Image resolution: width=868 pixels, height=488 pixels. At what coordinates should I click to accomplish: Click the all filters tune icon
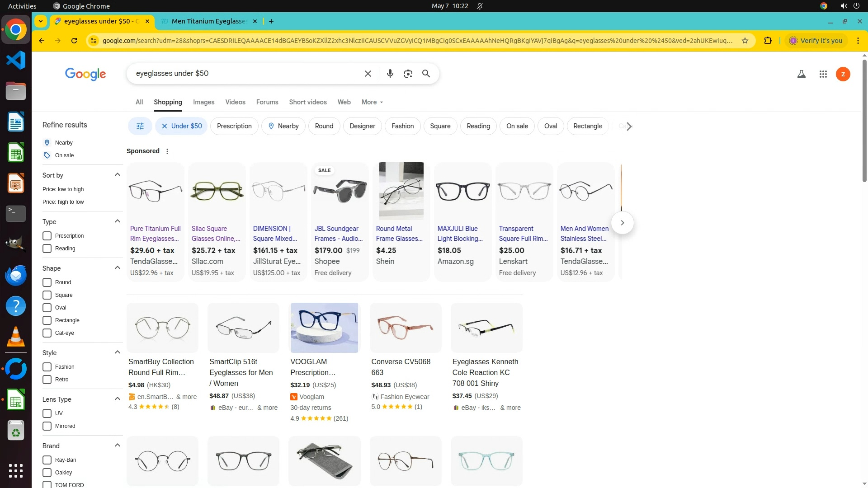tap(140, 126)
